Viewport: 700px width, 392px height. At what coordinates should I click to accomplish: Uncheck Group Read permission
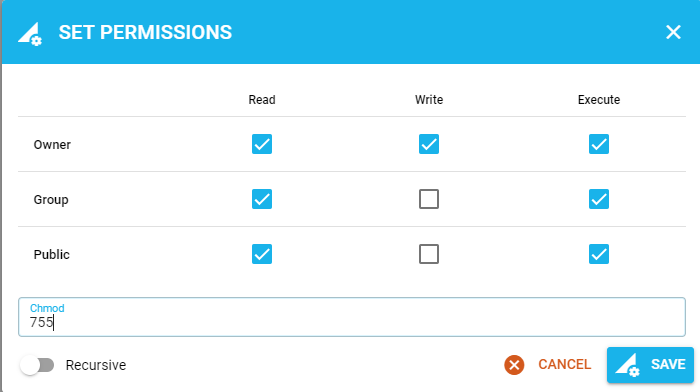262,199
